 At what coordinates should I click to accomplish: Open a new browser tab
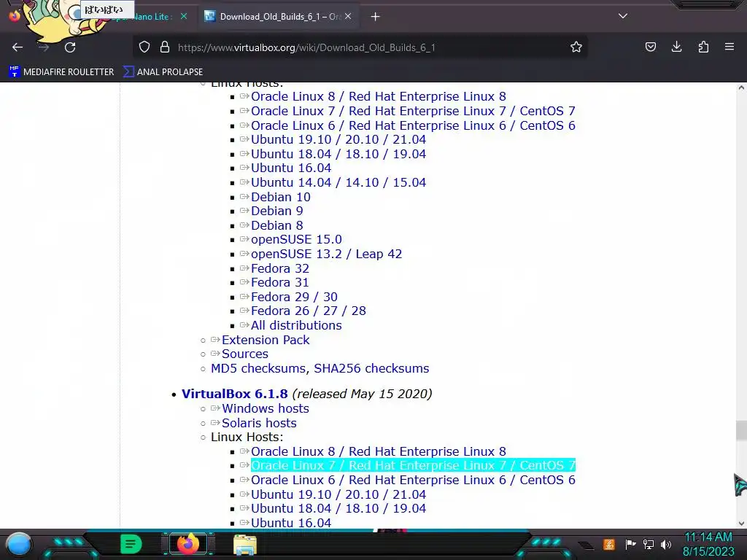click(x=376, y=17)
